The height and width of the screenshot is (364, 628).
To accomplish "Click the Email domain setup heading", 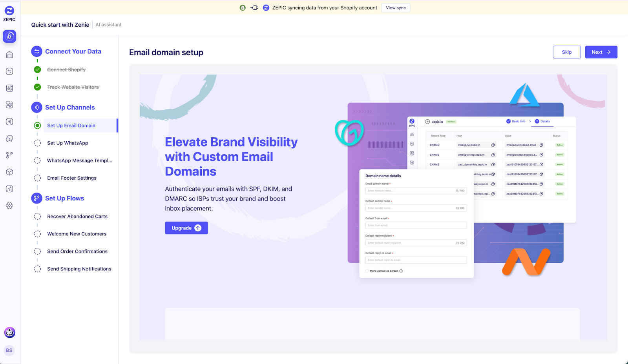I will (x=166, y=53).
